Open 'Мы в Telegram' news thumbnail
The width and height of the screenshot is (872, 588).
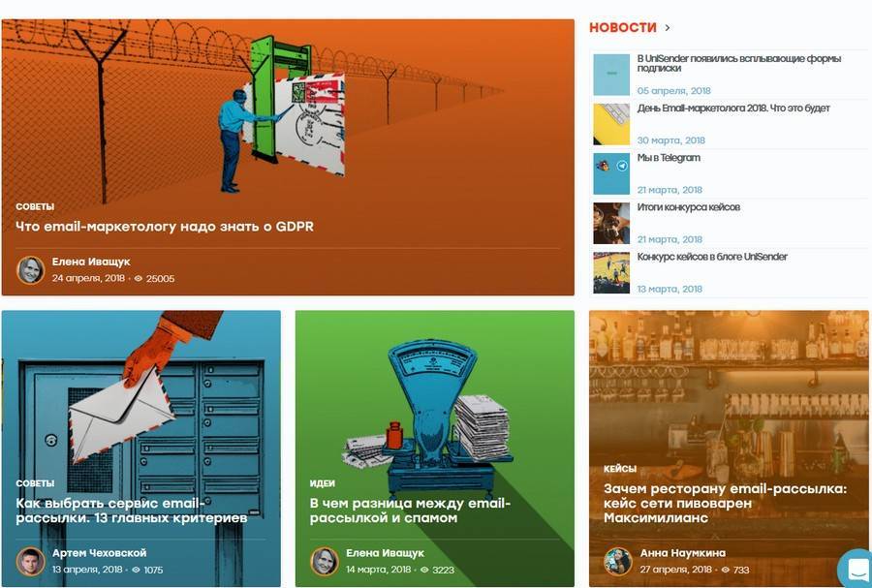click(x=611, y=174)
